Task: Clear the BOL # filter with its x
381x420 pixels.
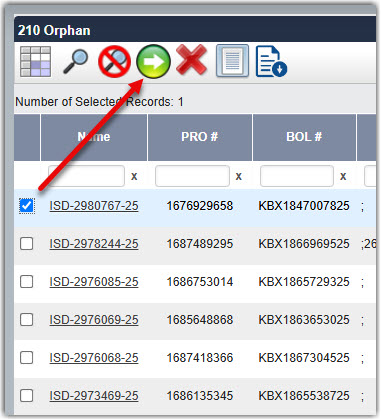Action: pos(343,176)
